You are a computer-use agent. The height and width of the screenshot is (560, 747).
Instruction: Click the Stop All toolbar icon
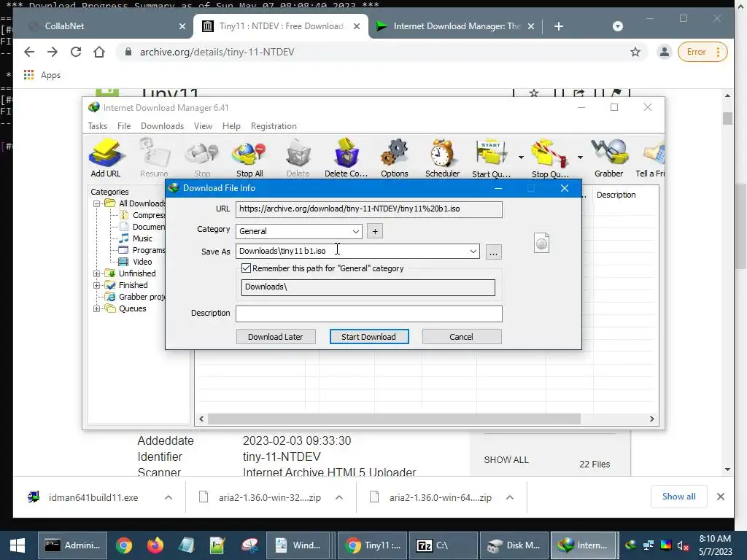pos(249,158)
